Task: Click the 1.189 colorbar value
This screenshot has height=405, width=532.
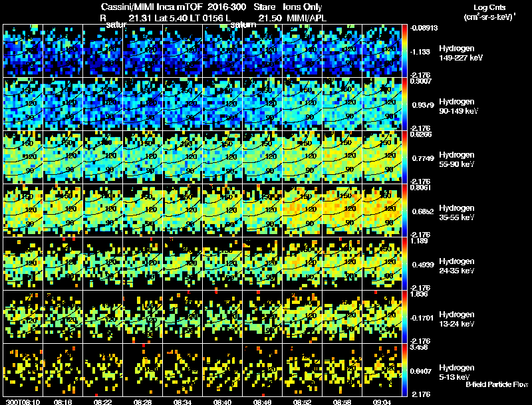Action: click(419, 241)
